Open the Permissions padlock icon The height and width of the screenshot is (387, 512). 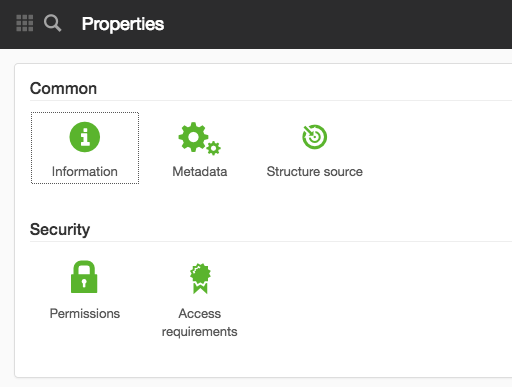[x=84, y=277]
